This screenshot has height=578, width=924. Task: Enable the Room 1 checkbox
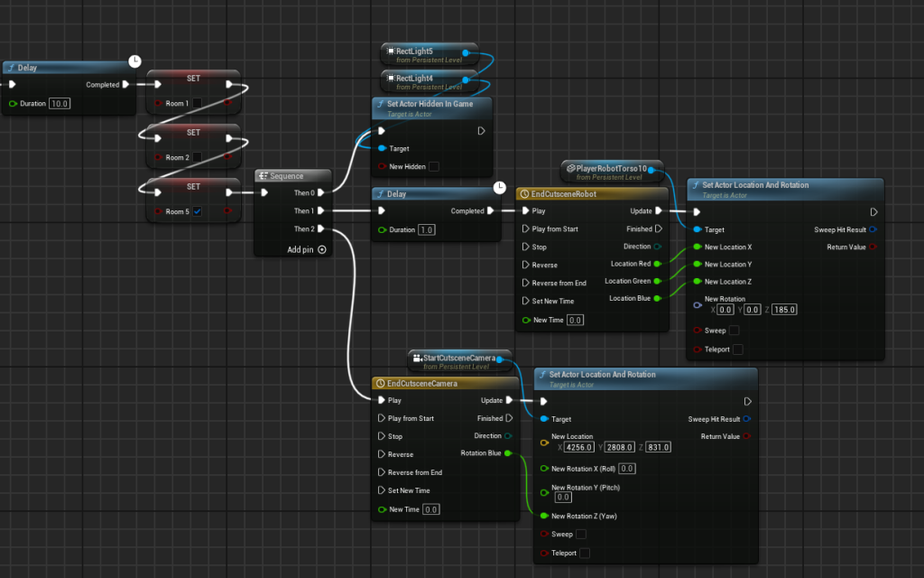197,104
